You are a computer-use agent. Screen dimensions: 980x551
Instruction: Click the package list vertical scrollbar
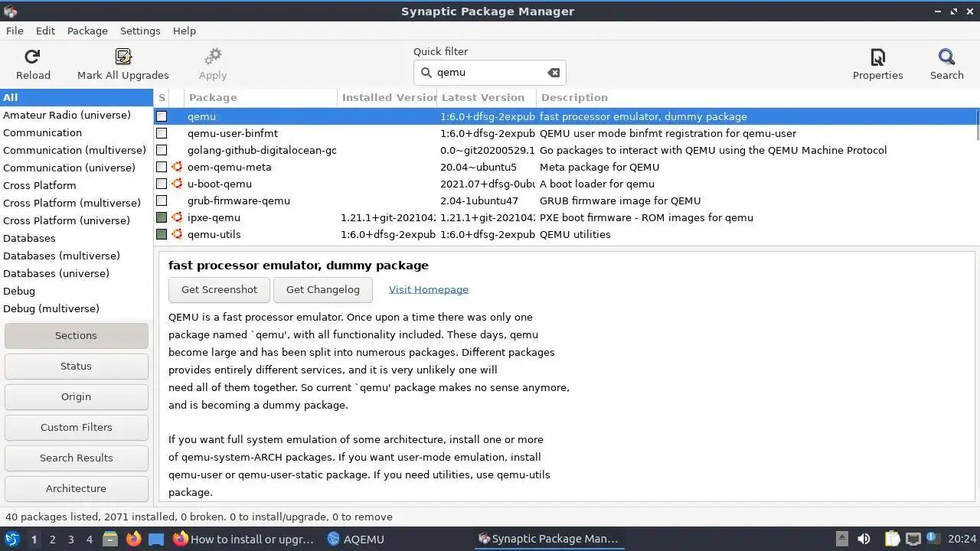click(x=978, y=126)
